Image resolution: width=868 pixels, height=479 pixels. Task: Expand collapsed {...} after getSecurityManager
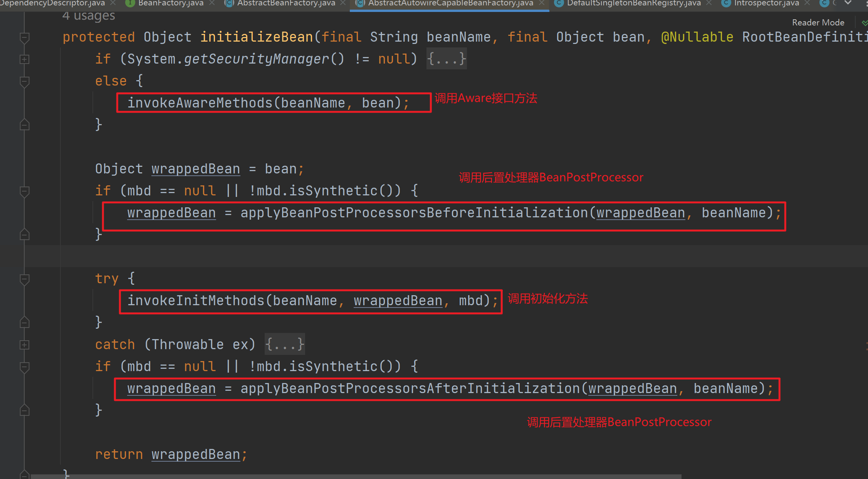[x=447, y=59]
